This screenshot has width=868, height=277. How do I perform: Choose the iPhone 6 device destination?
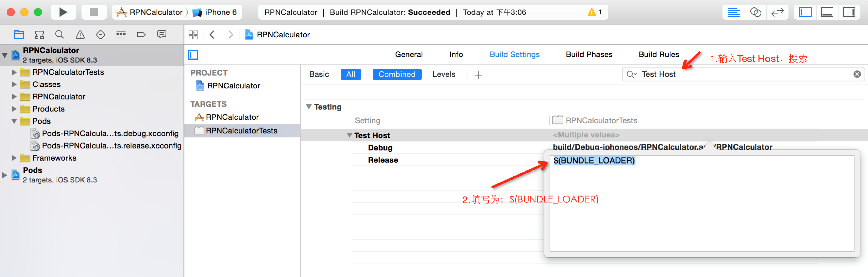click(x=215, y=12)
